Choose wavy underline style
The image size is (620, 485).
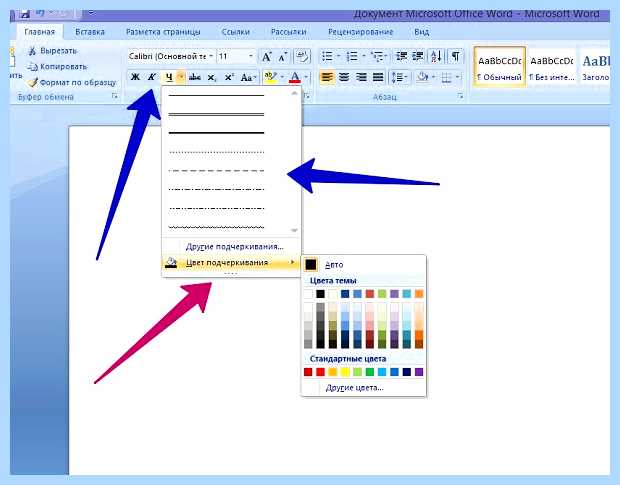click(x=216, y=227)
